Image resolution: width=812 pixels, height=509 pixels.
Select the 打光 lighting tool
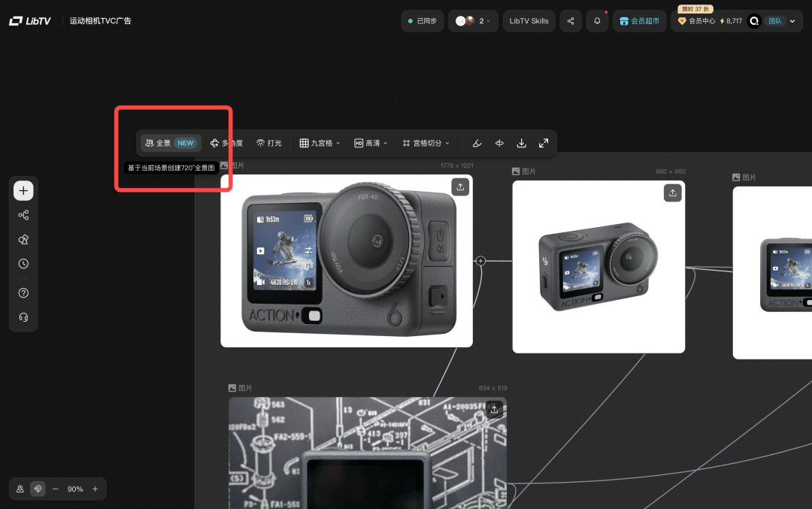pos(269,143)
